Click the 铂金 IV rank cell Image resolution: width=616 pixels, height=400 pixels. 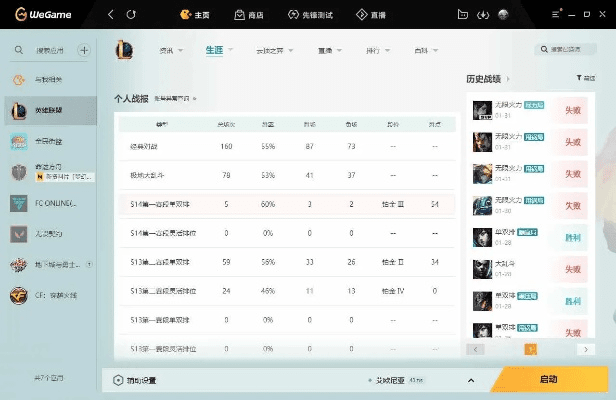[x=393, y=291]
